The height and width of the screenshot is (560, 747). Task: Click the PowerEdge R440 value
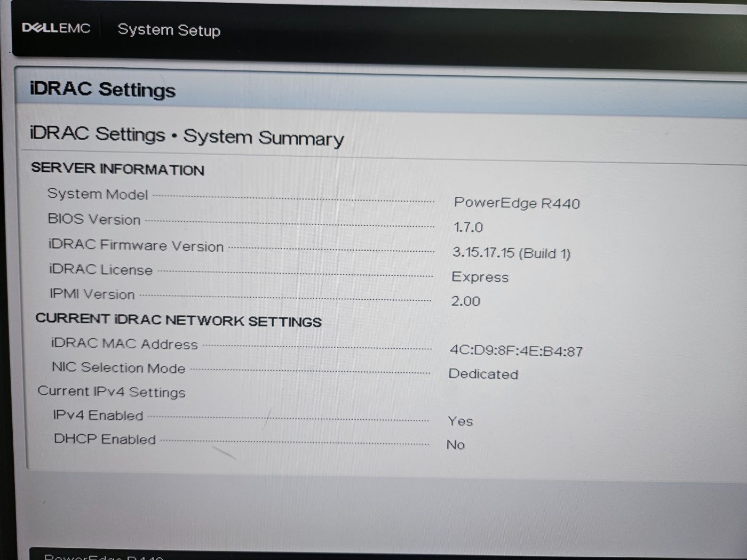[516, 203]
